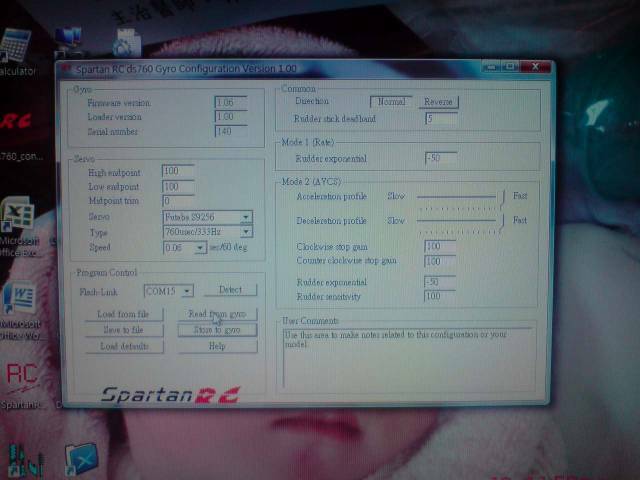Open the blue X folder desktop icon

[x=81, y=460]
